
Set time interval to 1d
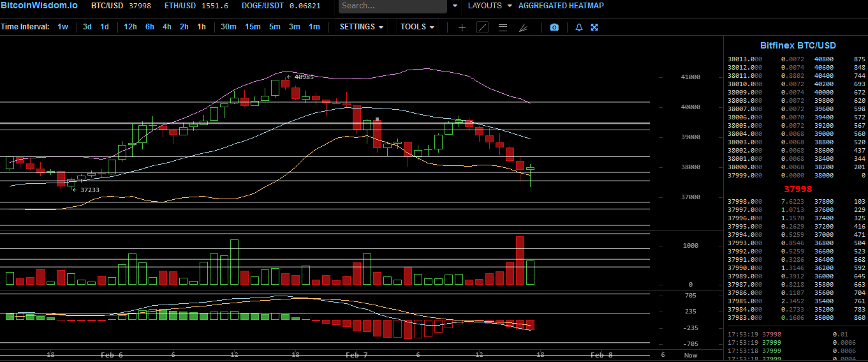[104, 27]
